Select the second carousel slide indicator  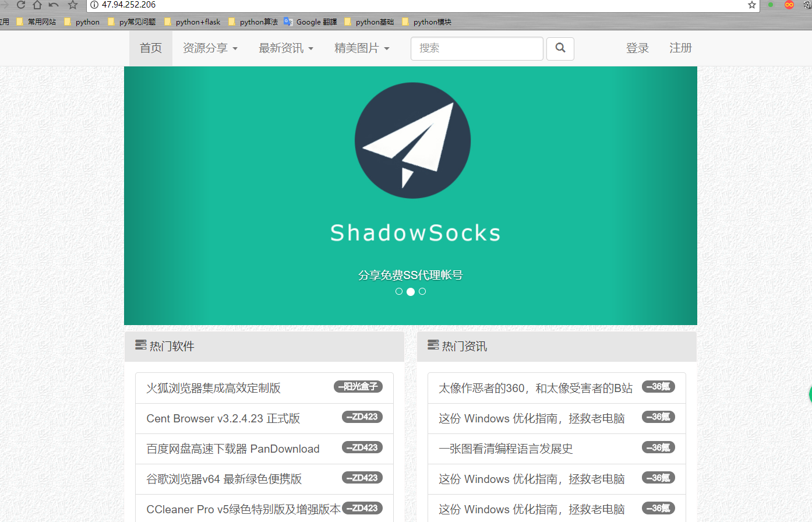pyautogui.click(x=411, y=291)
